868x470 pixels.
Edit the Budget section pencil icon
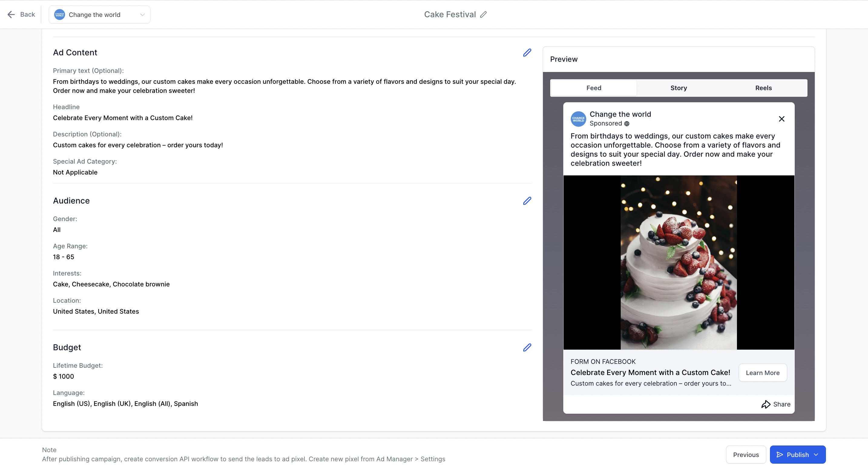click(527, 348)
